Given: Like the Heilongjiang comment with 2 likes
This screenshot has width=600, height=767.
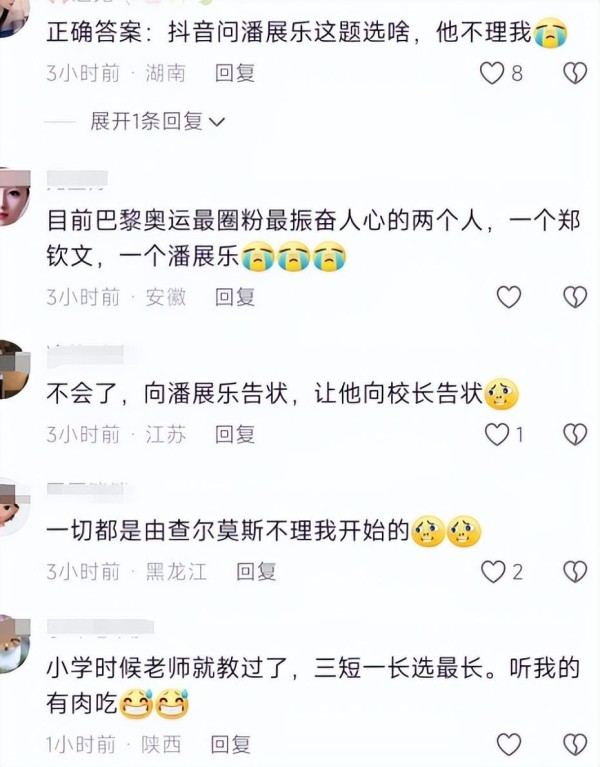Looking at the screenshot, I should tap(493, 571).
